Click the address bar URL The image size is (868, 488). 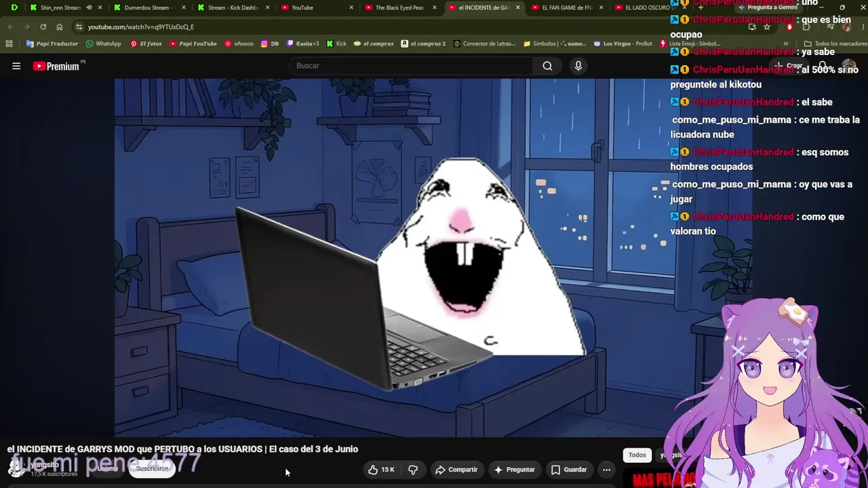pos(141,26)
